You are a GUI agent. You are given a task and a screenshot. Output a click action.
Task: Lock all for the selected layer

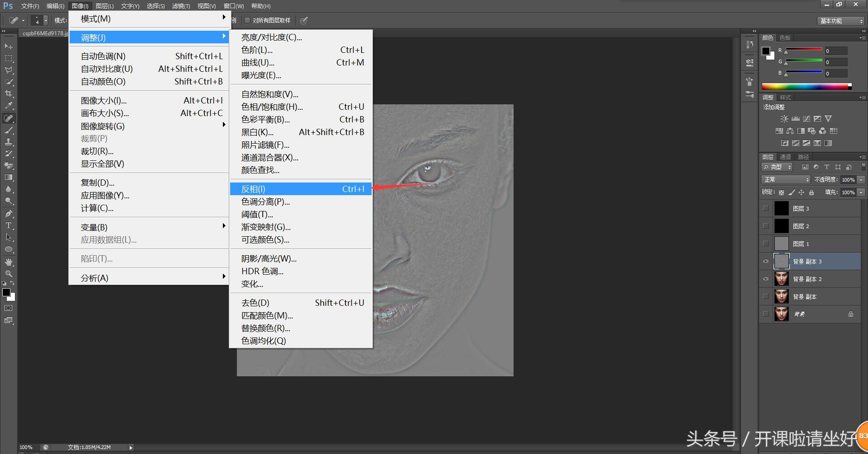pyautogui.click(x=811, y=192)
